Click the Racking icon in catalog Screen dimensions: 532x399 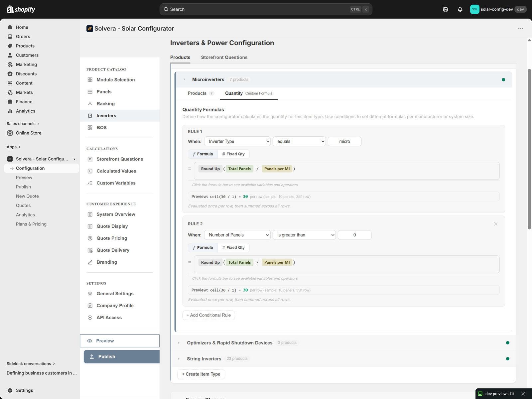click(x=90, y=104)
